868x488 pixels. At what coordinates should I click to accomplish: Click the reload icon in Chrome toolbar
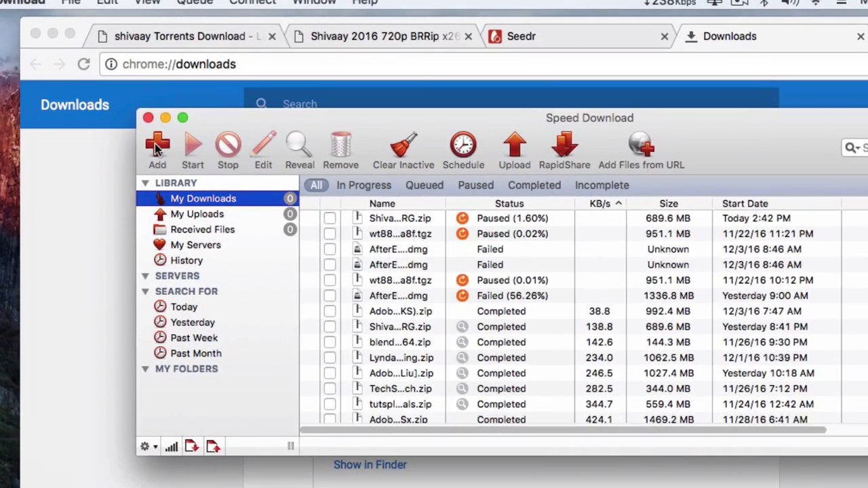[x=83, y=64]
